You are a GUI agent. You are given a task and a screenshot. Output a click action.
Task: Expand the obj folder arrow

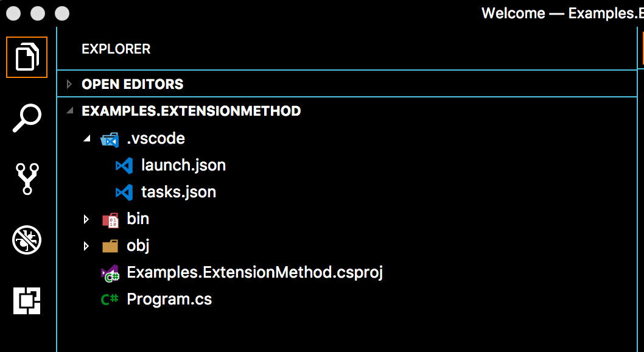[86, 246]
